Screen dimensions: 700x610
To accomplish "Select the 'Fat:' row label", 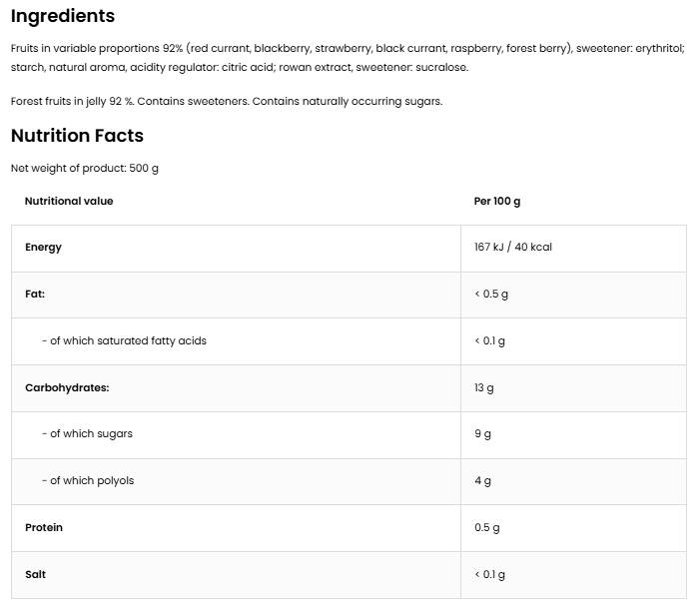I will click(x=35, y=295).
